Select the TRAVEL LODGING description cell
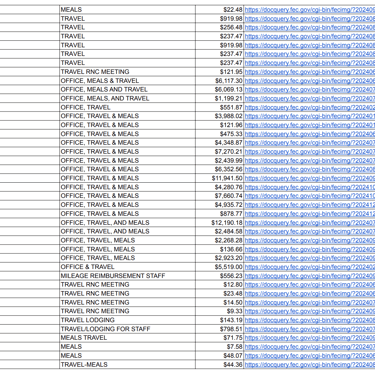 pyautogui.click(x=127, y=320)
